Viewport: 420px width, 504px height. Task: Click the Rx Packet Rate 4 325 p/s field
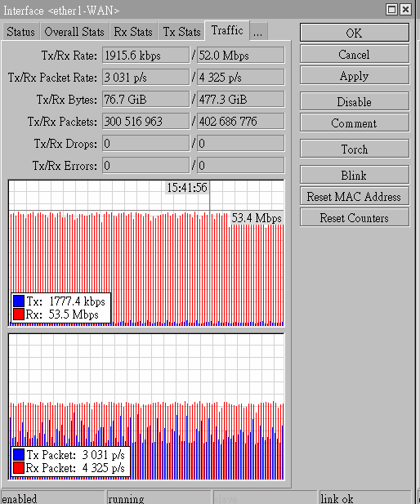click(x=240, y=77)
